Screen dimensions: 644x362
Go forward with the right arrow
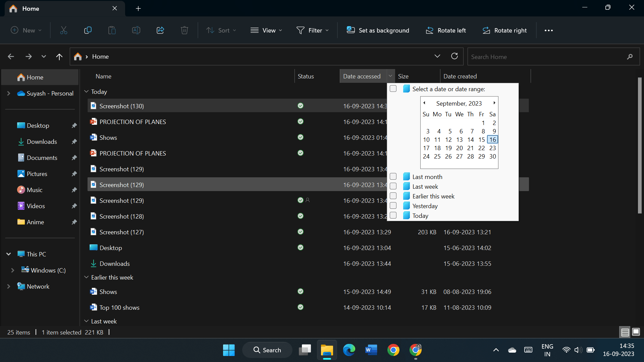point(29,57)
